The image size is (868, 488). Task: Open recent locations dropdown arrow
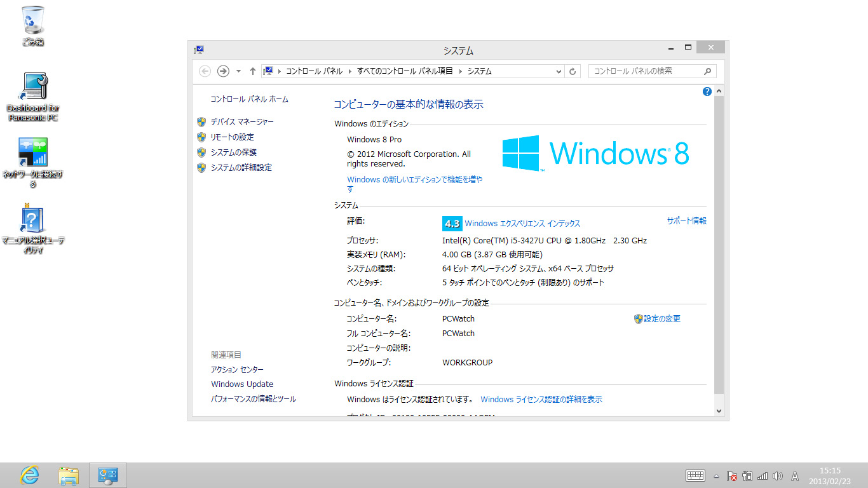238,71
